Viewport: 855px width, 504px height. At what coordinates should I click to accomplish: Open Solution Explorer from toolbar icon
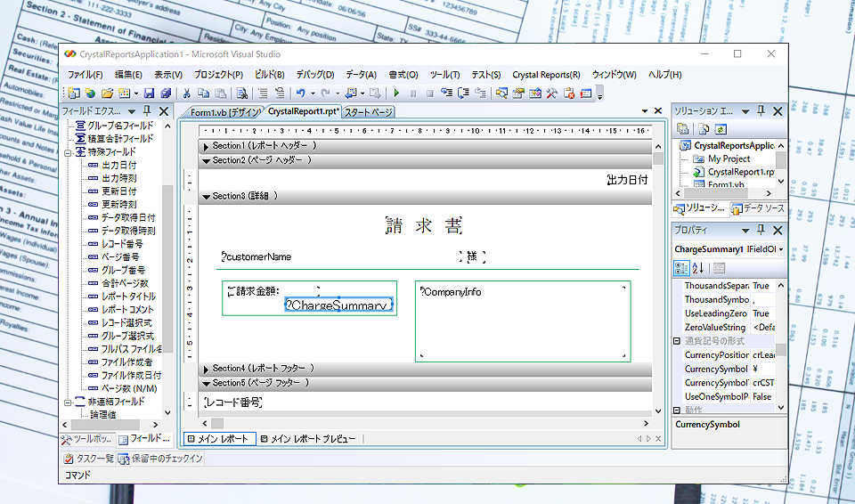(x=501, y=93)
